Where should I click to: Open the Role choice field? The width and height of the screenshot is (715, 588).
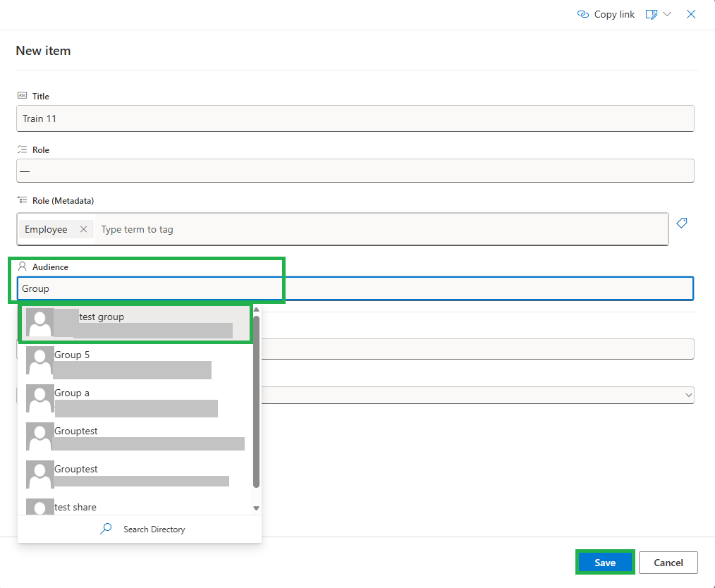355,171
